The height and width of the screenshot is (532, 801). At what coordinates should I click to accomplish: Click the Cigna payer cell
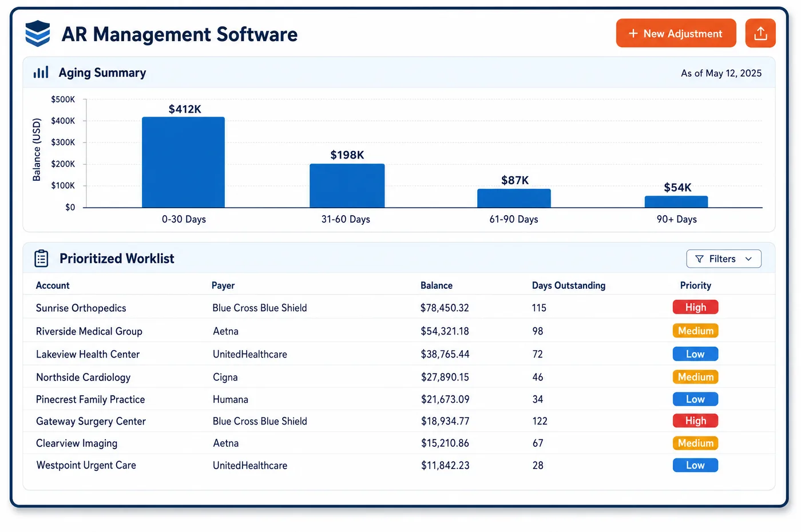coord(225,377)
